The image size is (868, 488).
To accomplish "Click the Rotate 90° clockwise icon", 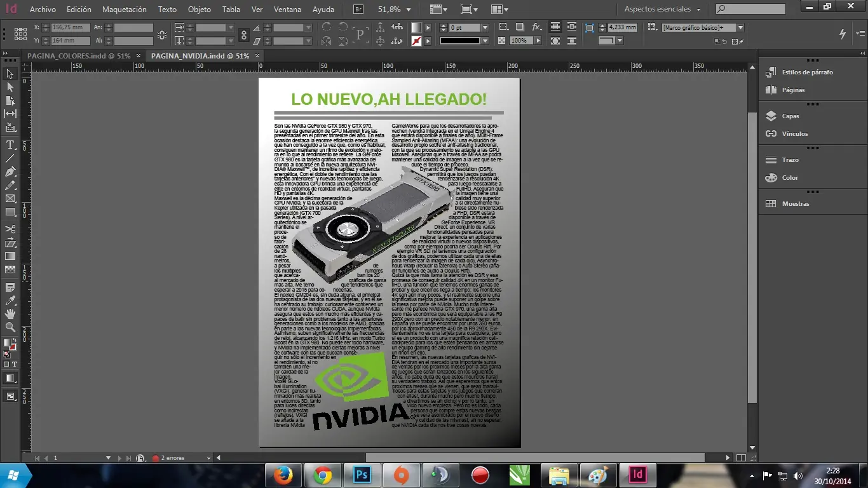I will pyautogui.click(x=327, y=27).
